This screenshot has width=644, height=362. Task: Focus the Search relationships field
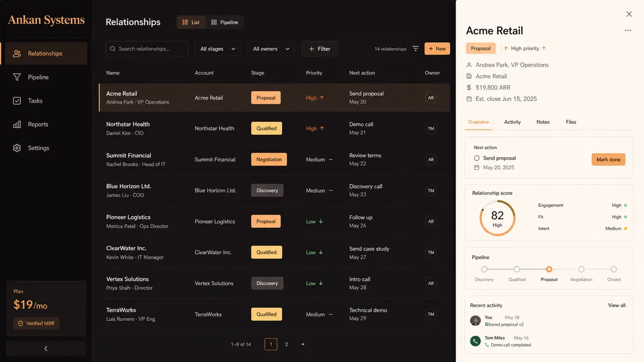click(x=147, y=49)
